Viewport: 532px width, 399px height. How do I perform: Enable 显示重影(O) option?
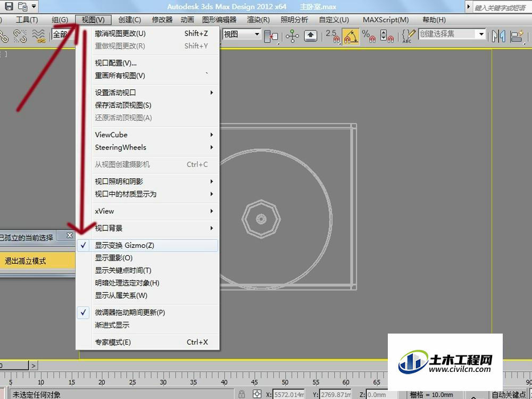pos(147,258)
